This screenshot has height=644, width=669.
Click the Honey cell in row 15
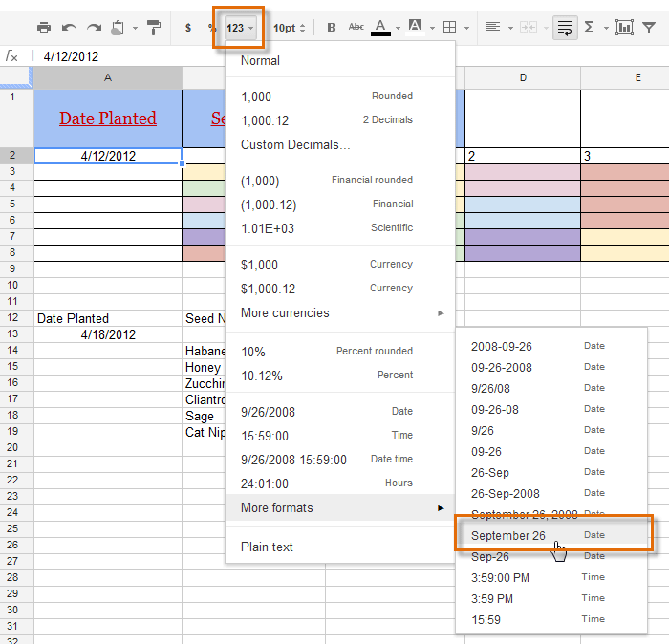[x=205, y=367]
